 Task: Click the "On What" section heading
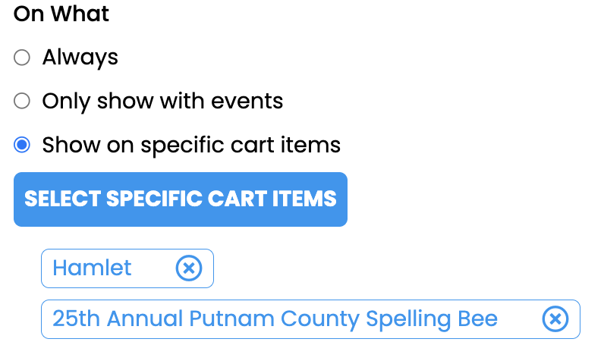coord(61,14)
